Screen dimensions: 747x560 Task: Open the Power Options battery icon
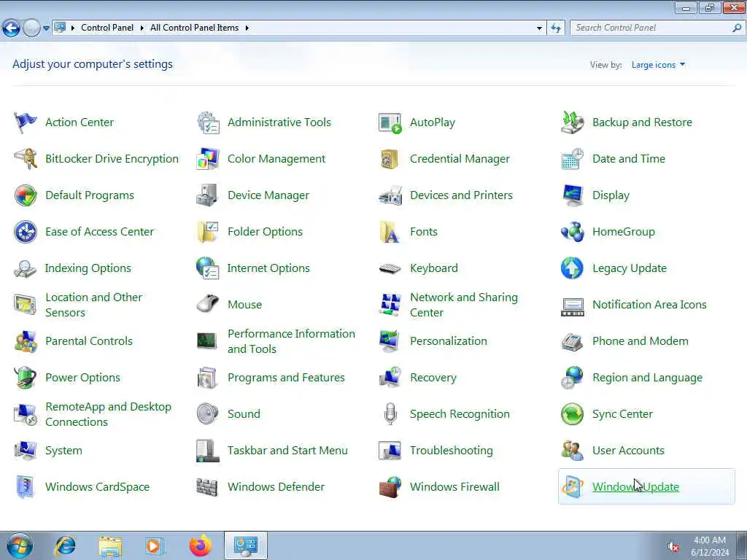point(26,378)
